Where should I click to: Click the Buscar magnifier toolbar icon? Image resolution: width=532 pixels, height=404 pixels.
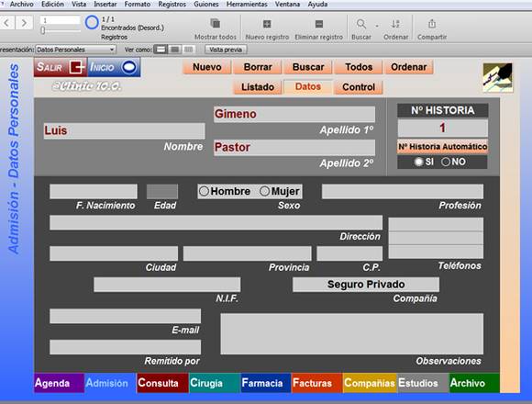(x=361, y=24)
